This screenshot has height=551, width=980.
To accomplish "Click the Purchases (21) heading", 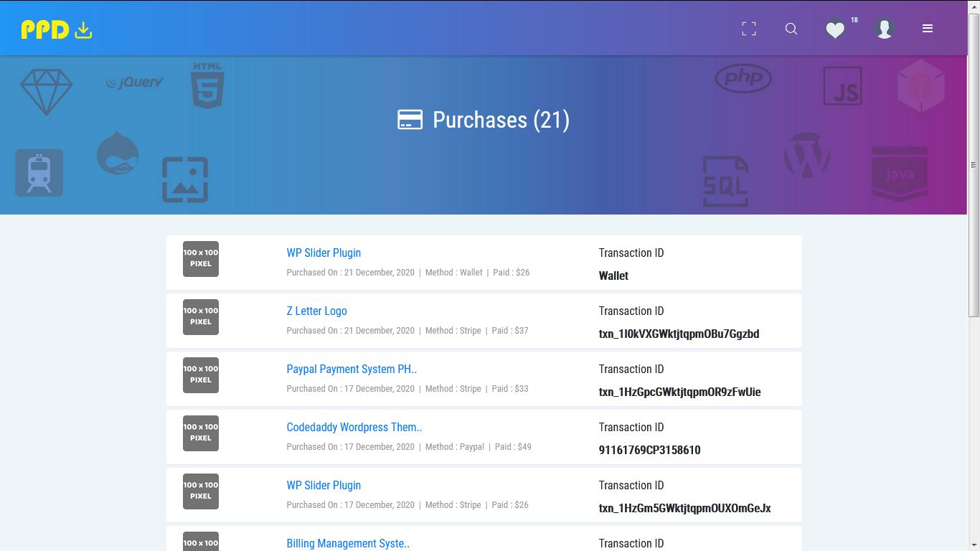I will point(501,120).
